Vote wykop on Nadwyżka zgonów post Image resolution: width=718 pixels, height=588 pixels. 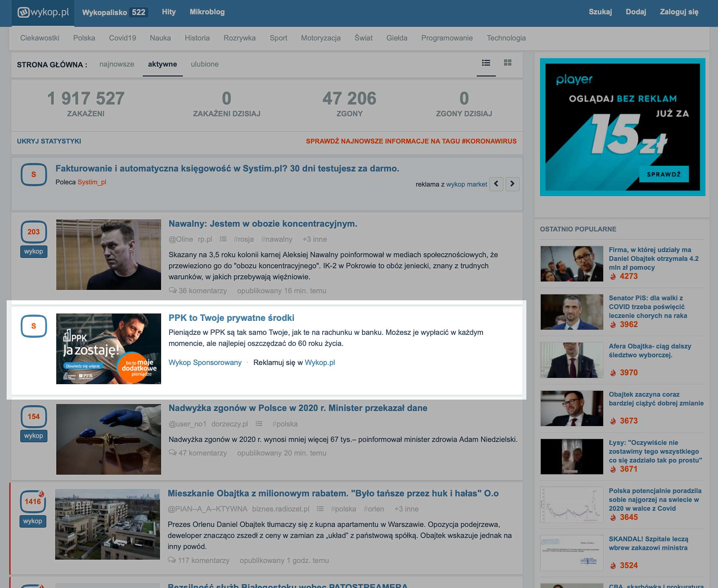tap(33, 436)
